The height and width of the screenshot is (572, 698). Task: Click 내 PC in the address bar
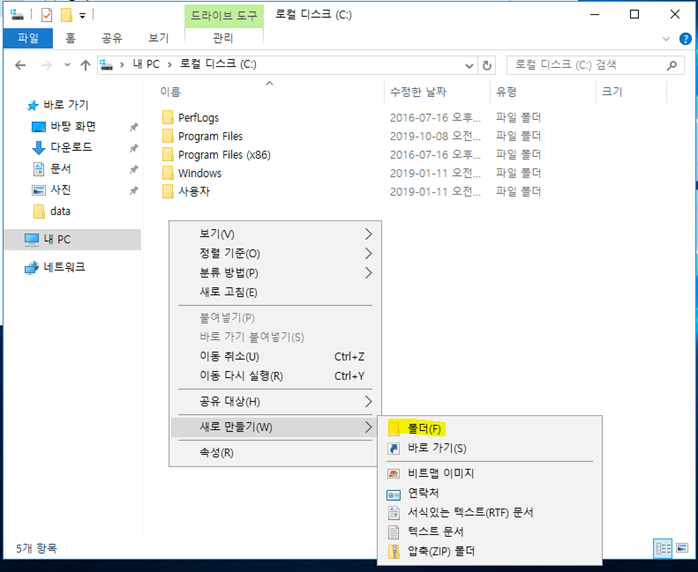[146, 65]
